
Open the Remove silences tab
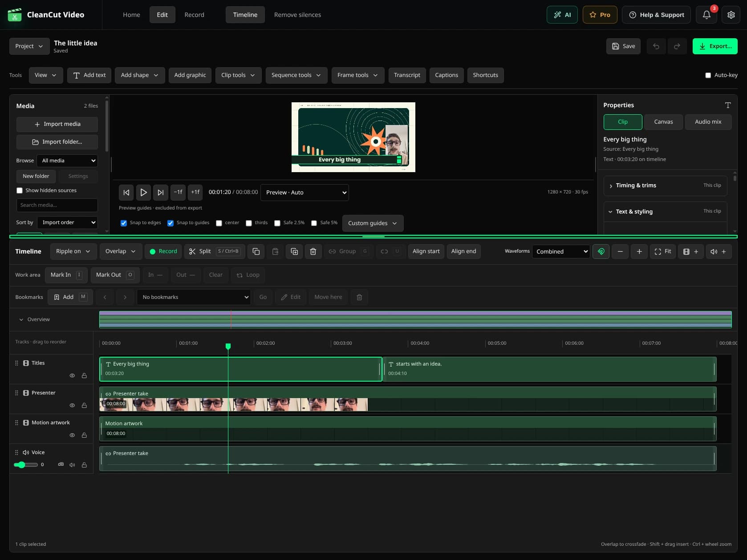tap(297, 15)
